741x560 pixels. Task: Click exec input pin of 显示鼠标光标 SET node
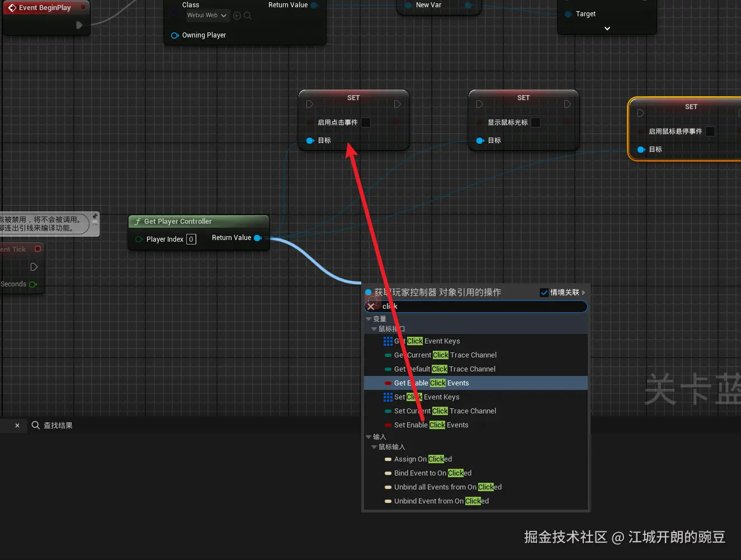pos(480,104)
